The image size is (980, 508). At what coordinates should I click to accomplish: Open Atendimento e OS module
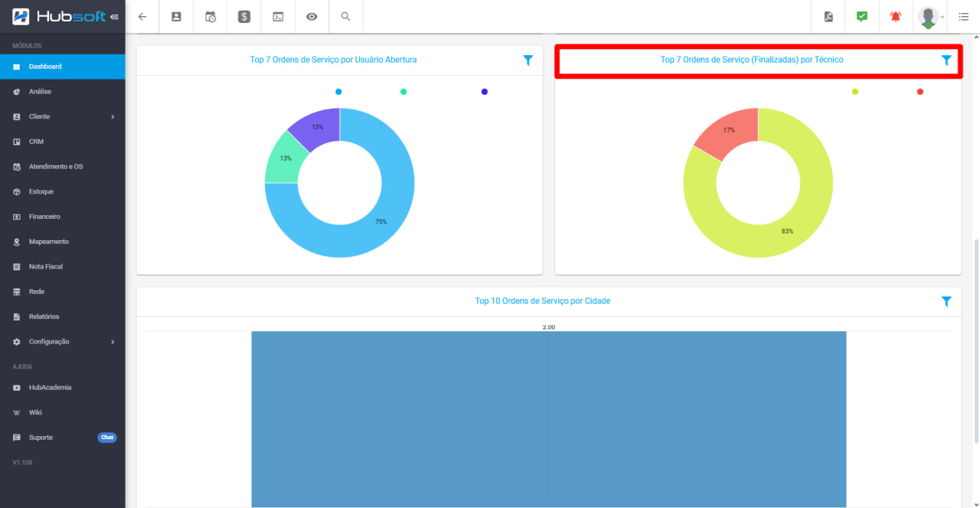click(x=55, y=167)
